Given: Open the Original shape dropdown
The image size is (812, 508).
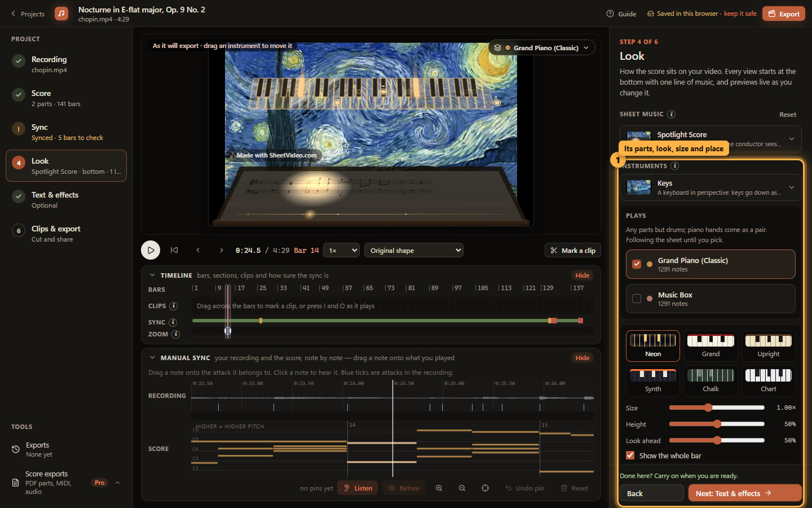Looking at the screenshot, I should point(414,251).
